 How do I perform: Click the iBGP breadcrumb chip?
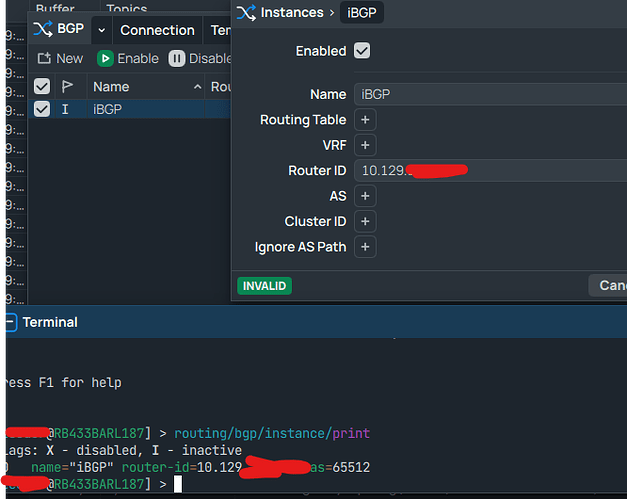click(361, 13)
